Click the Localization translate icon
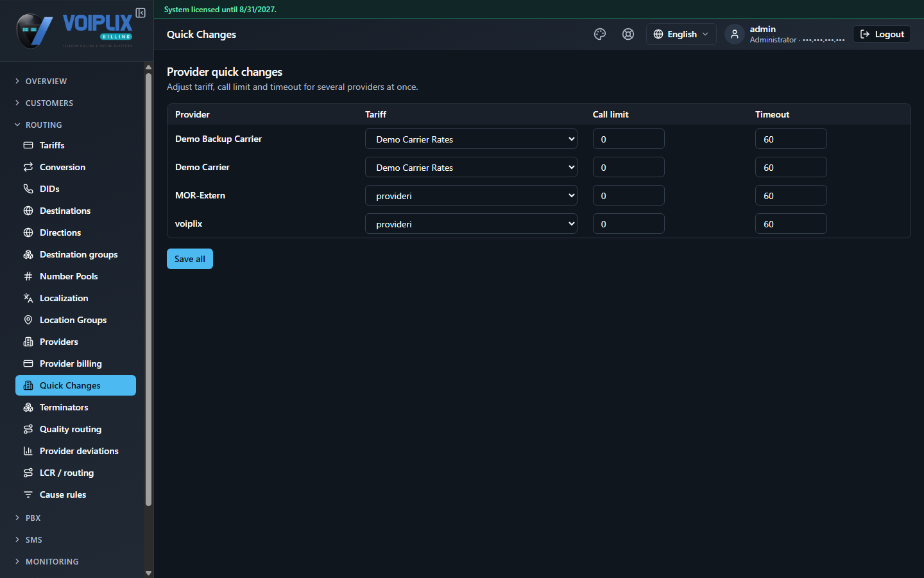This screenshot has width=924, height=578. click(x=28, y=298)
